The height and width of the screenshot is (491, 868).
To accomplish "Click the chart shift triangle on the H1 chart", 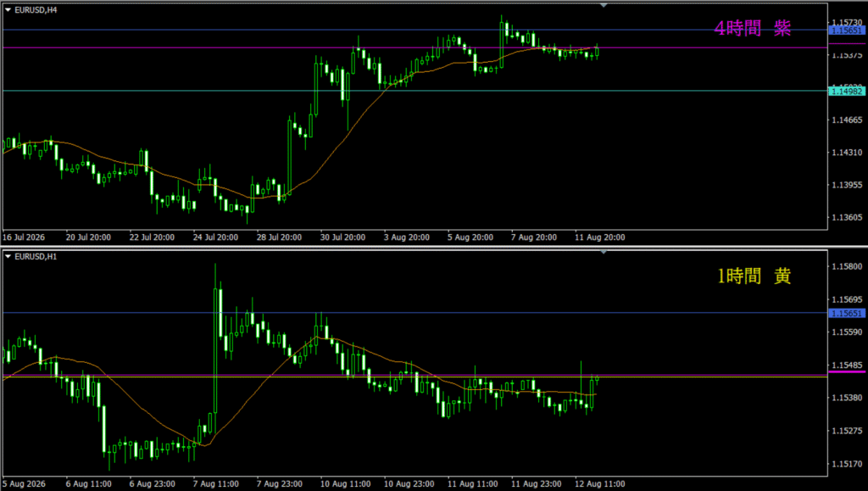I will pos(604,252).
